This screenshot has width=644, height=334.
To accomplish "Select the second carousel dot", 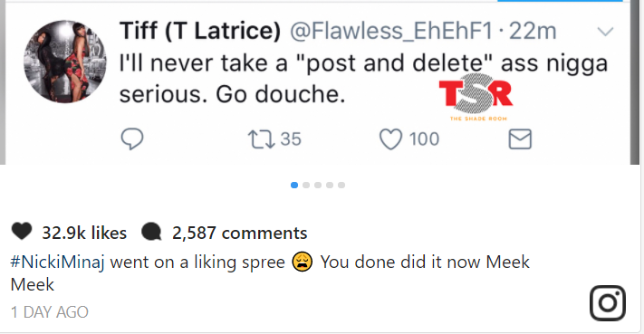I will coord(306,185).
